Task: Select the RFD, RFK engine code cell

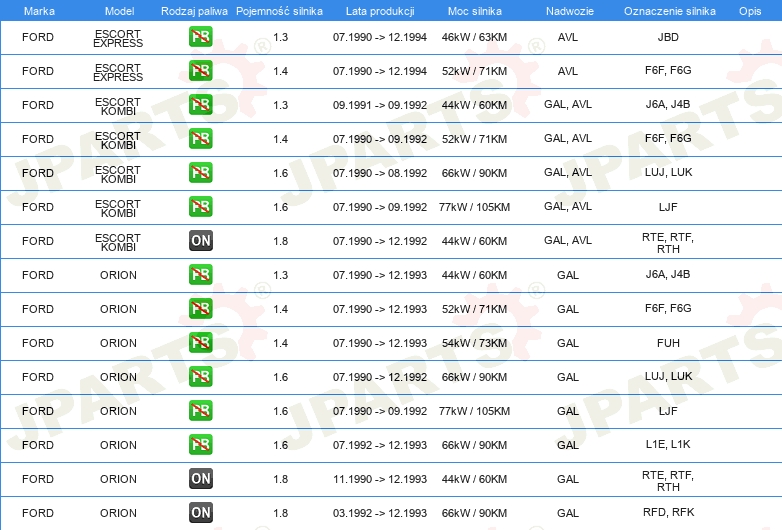Action: [668, 512]
